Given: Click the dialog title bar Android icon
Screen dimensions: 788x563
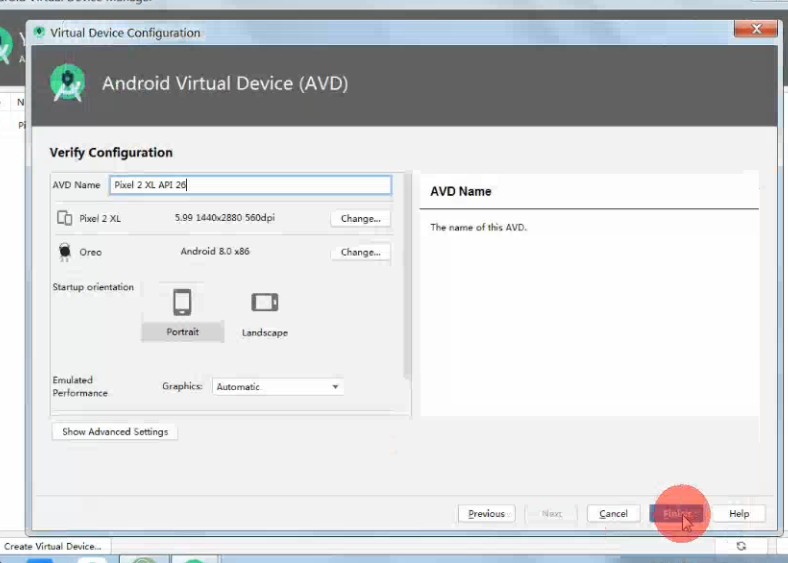Looking at the screenshot, I should (39, 33).
